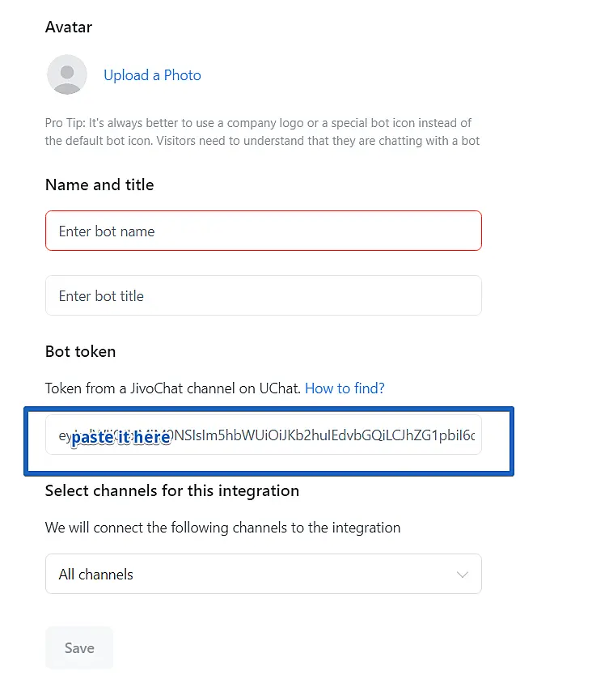Expand channels list using the chevron arrow
The width and height of the screenshot is (592, 700).
[x=463, y=575]
